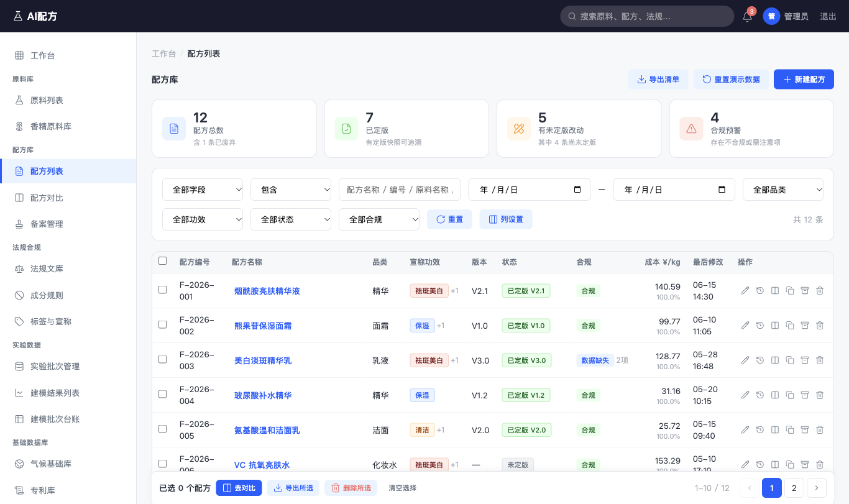
Task: Open formula link 烟酰胺亮肤精华液
Action: click(x=267, y=291)
